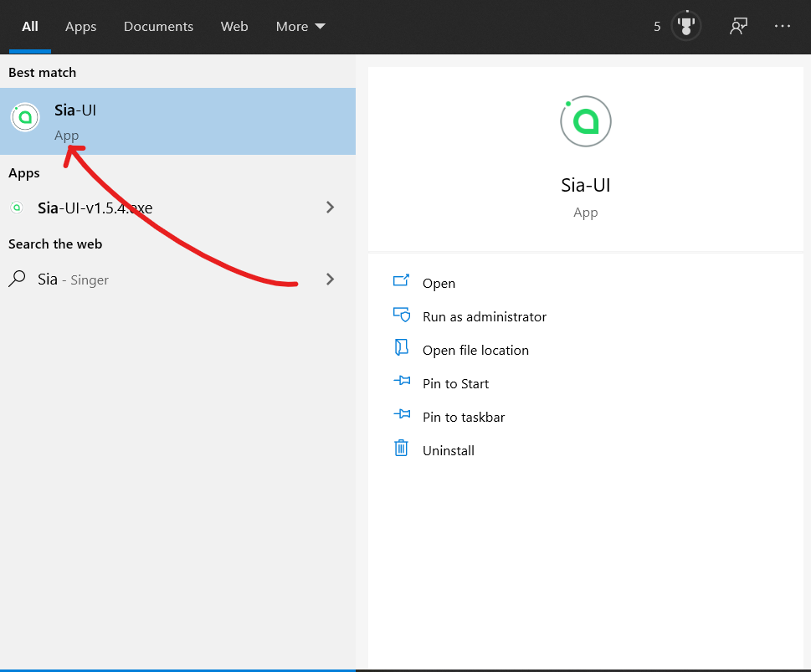Click the shield Run as administrator icon

402,315
